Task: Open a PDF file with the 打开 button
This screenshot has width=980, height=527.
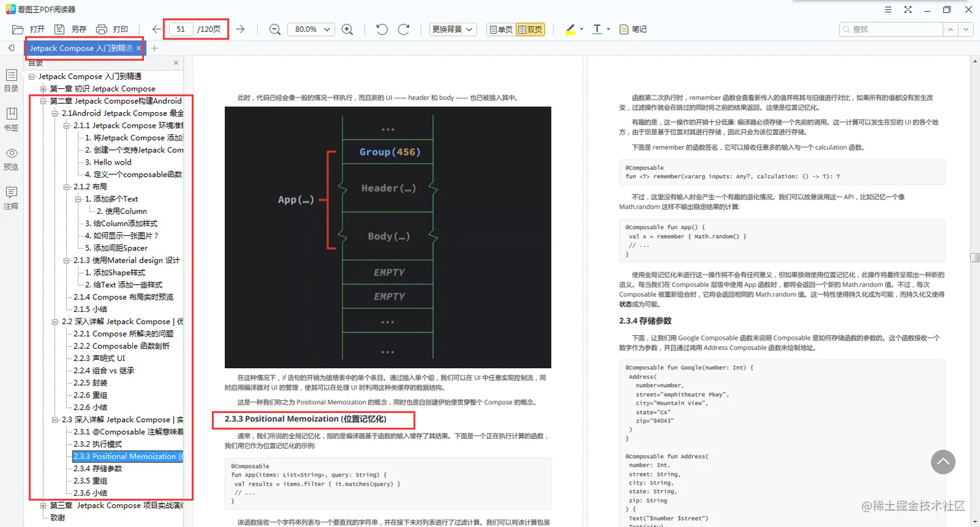Action: pos(29,29)
